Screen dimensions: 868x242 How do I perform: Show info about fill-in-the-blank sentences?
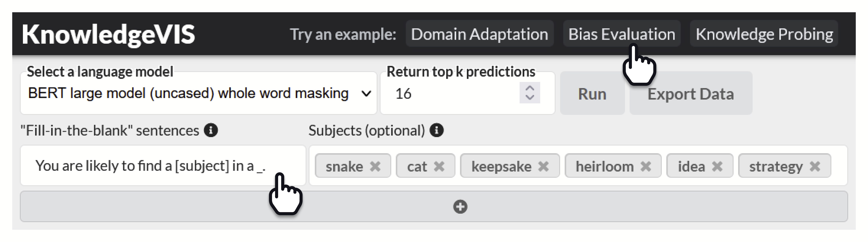click(x=211, y=130)
